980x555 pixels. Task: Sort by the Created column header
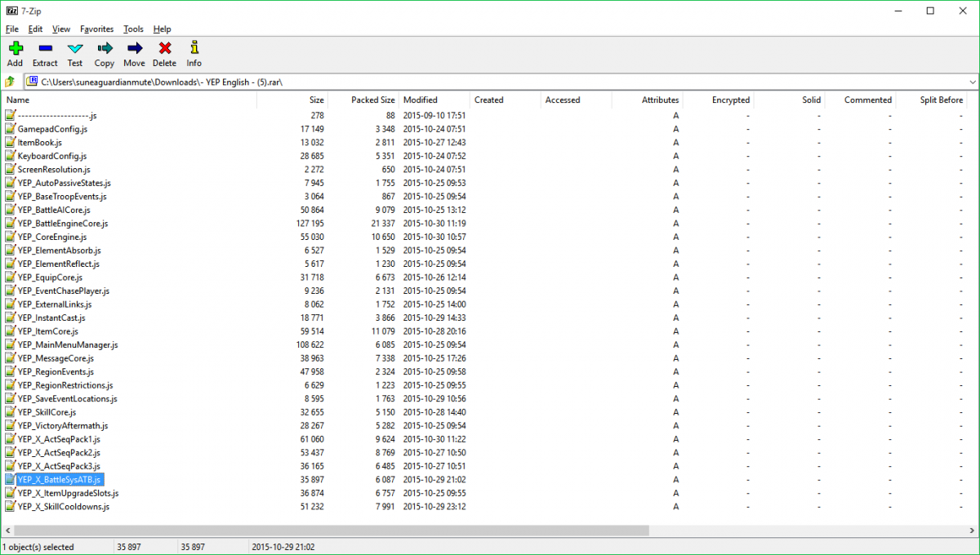pyautogui.click(x=506, y=100)
